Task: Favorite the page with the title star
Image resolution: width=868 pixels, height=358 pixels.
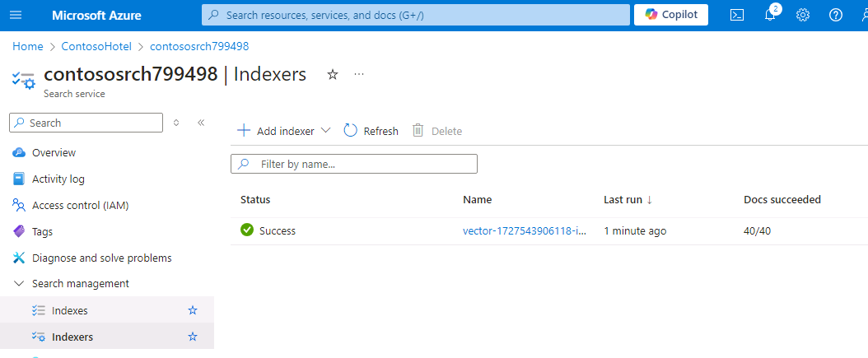Action: coord(333,75)
